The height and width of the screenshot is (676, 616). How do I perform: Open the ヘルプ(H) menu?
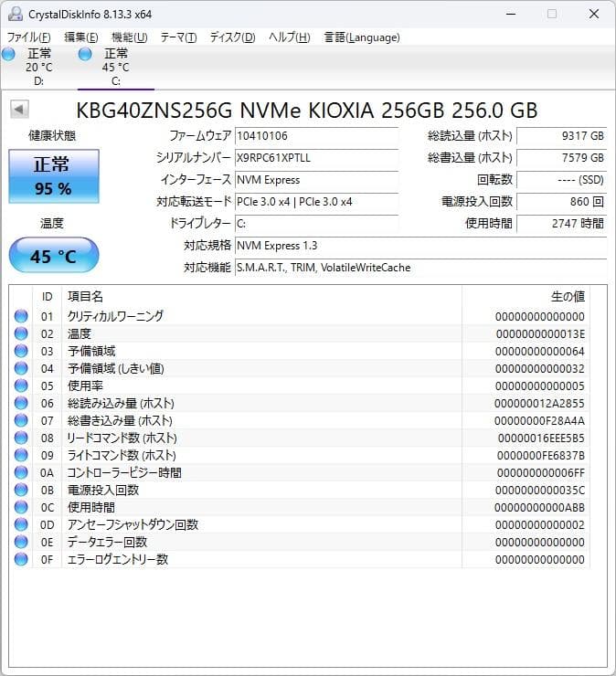click(x=290, y=37)
